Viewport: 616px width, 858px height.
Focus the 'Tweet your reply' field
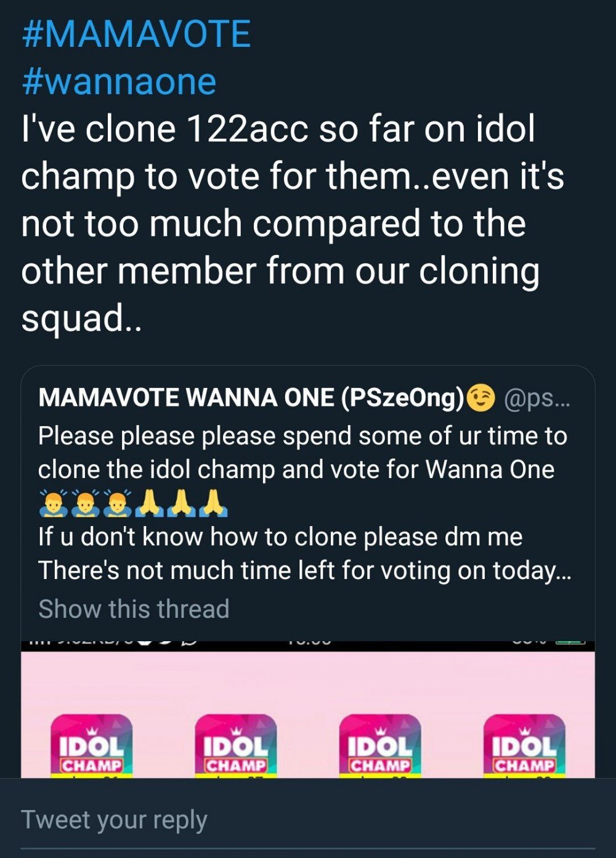point(308,820)
